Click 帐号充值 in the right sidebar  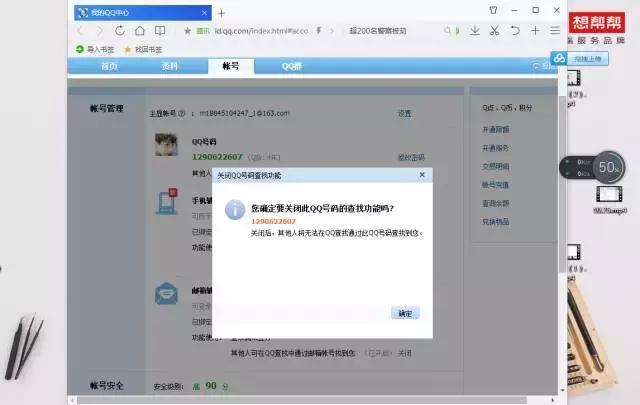click(x=496, y=185)
